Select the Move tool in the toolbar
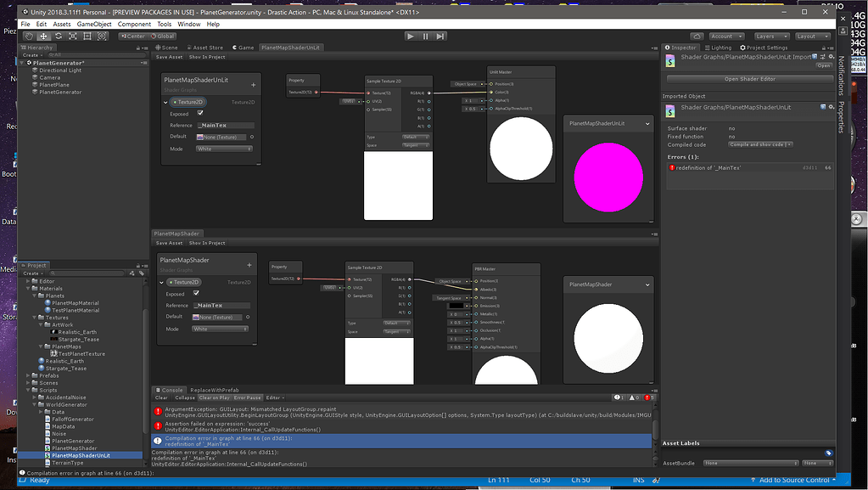This screenshot has width=868, height=490. click(44, 36)
